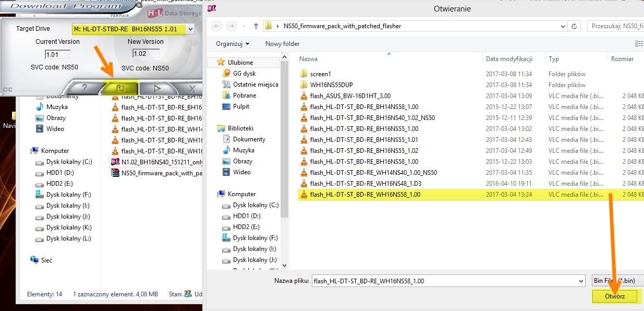Select highlighted flash_HL-DT-ST_BD-RE_WH16NS58_1.00 file
This screenshot has height=311, width=644.
472,195
